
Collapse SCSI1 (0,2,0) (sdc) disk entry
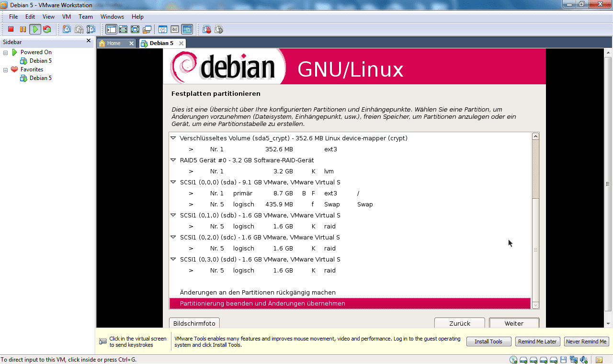tap(173, 237)
